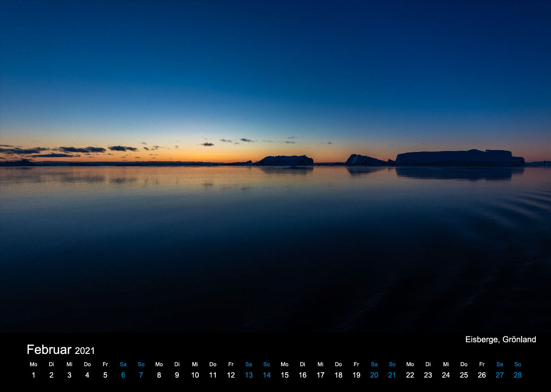Select blue Saturday number 13
The image size is (551, 392).
[x=248, y=375]
